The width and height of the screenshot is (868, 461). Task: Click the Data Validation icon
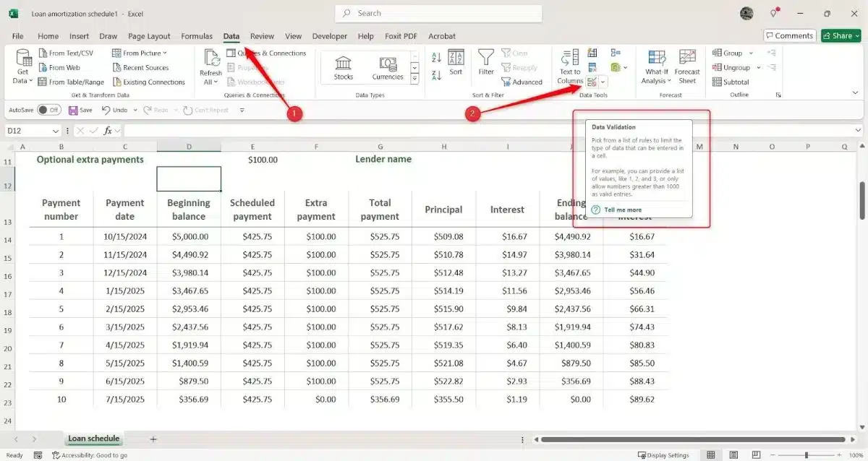[x=592, y=82]
